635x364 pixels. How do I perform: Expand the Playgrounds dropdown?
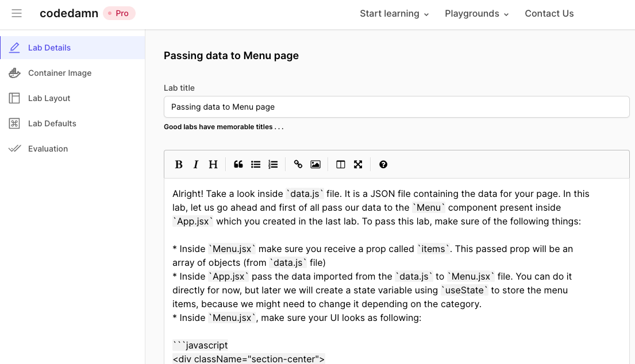pyautogui.click(x=477, y=14)
